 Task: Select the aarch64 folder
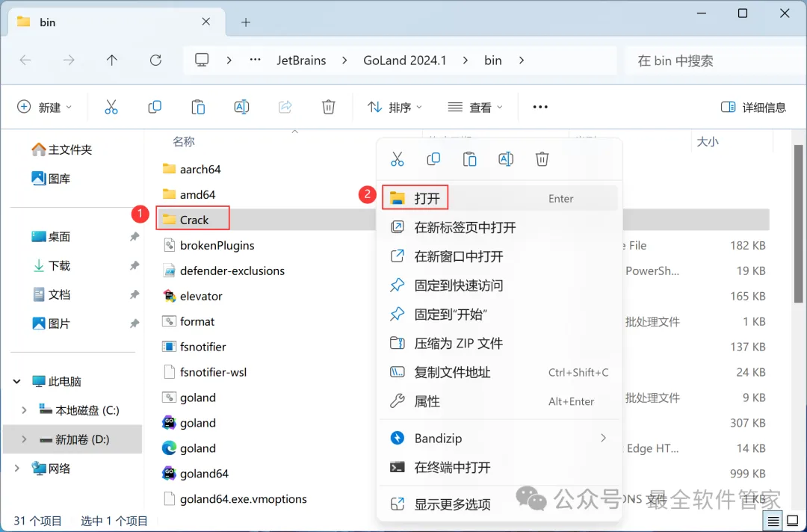tap(191, 169)
